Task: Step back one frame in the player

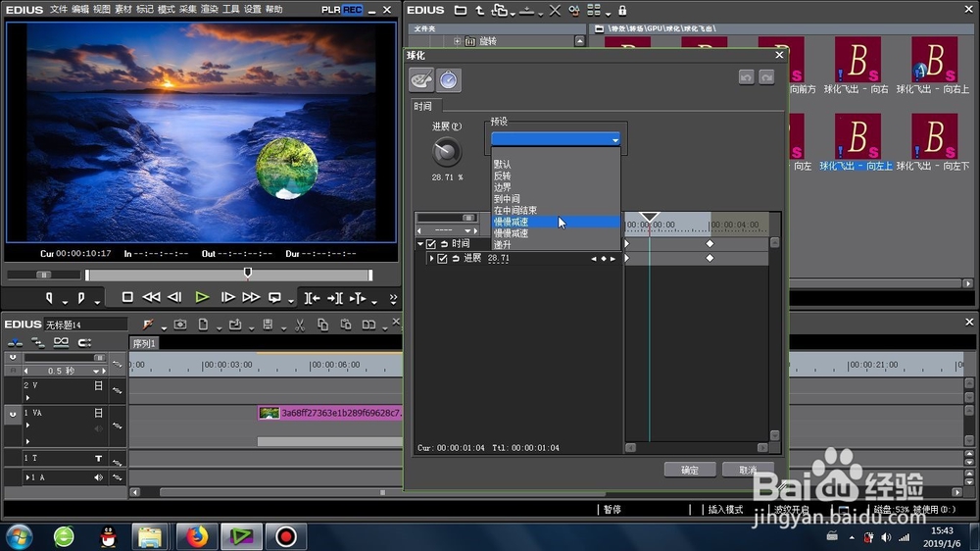Action: (175, 298)
